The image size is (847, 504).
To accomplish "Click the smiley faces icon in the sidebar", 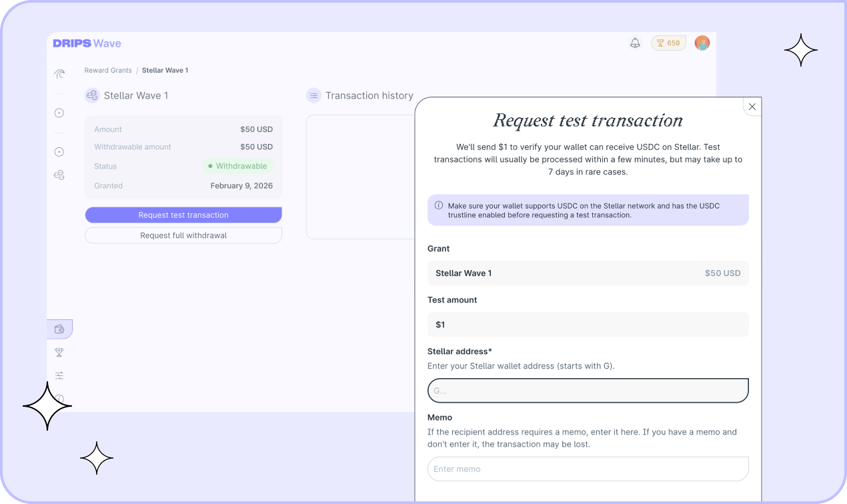I will point(59,175).
